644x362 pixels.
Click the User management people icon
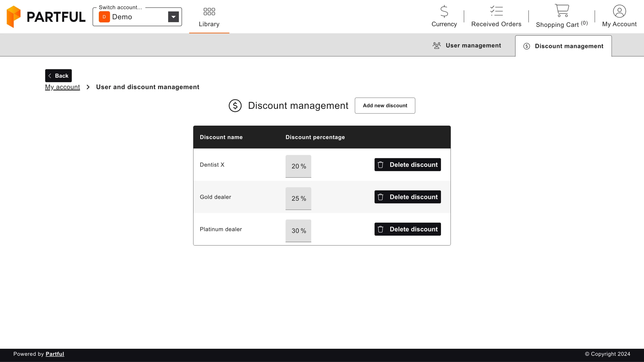[x=436, y=45]
